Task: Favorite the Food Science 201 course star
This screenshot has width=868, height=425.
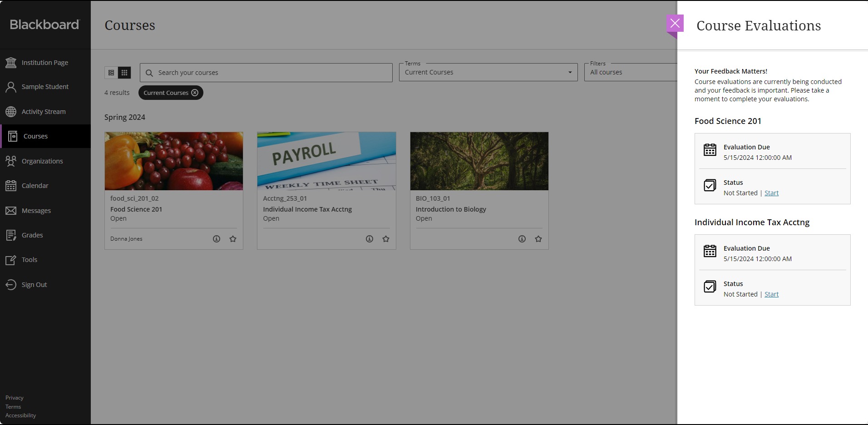Action: (233, 239)
